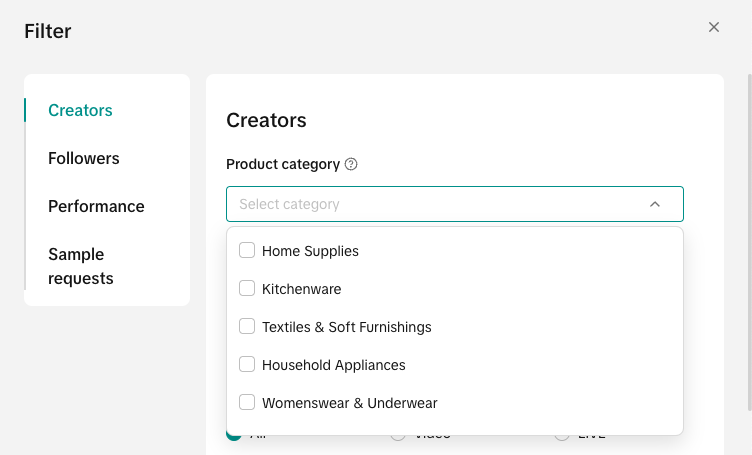Select the Household Appliances checkbox

coord(247,365)
